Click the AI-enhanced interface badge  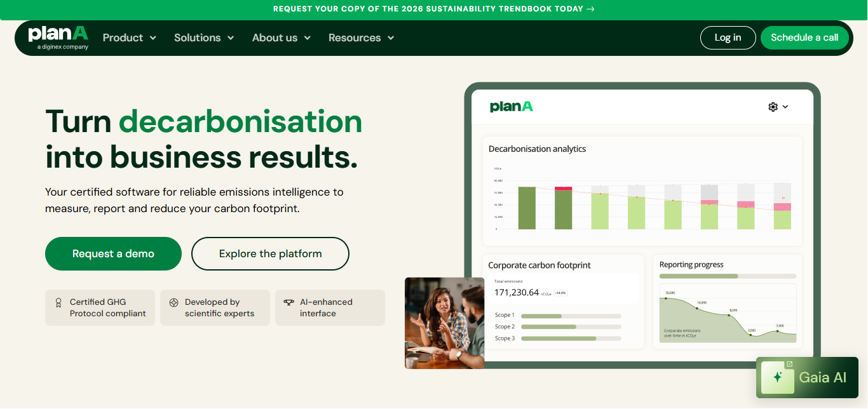330,308
